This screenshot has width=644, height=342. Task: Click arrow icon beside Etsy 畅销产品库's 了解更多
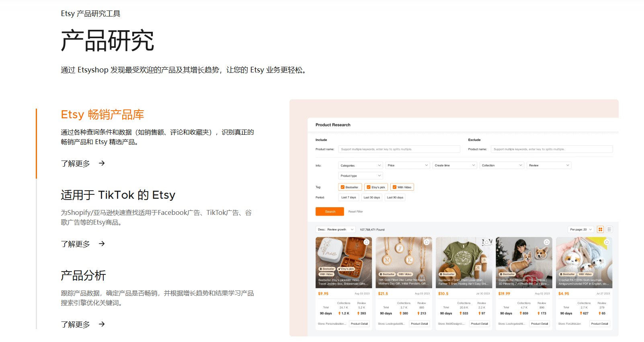point(102,163)
